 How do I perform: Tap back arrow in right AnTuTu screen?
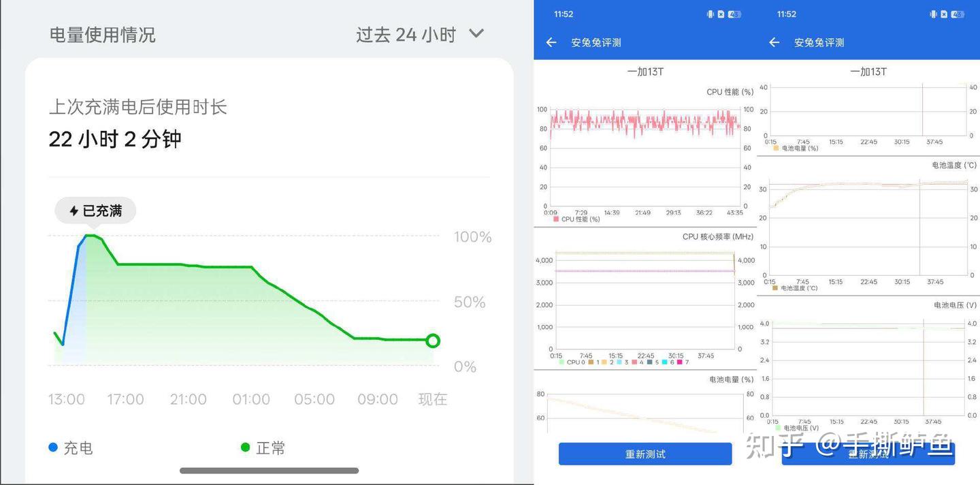tap(774, 42)
